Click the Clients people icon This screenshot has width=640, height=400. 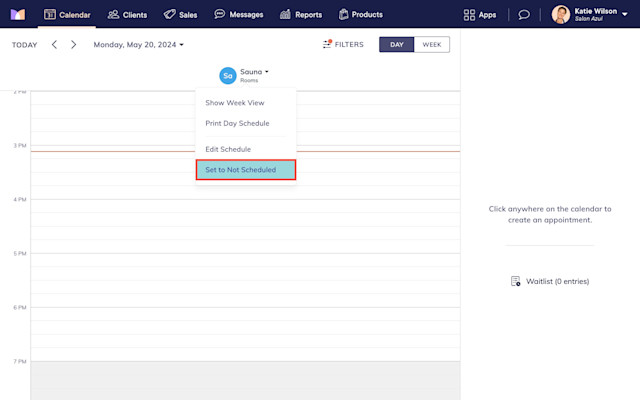point(113,15)
